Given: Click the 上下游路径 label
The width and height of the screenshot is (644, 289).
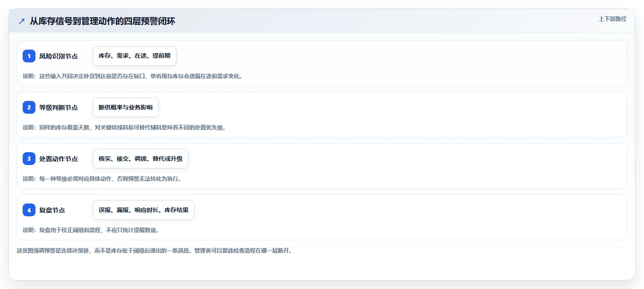Looking at the screenshot, I should pos(612,19).
